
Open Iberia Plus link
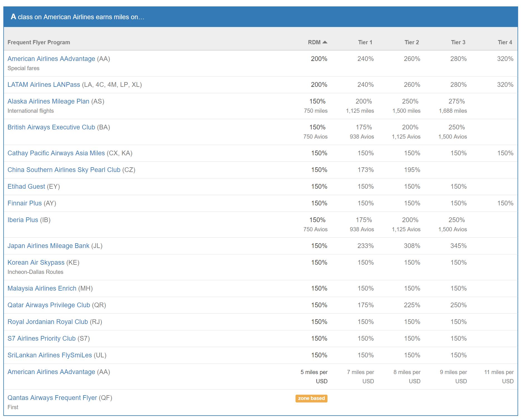pos(23,220)
